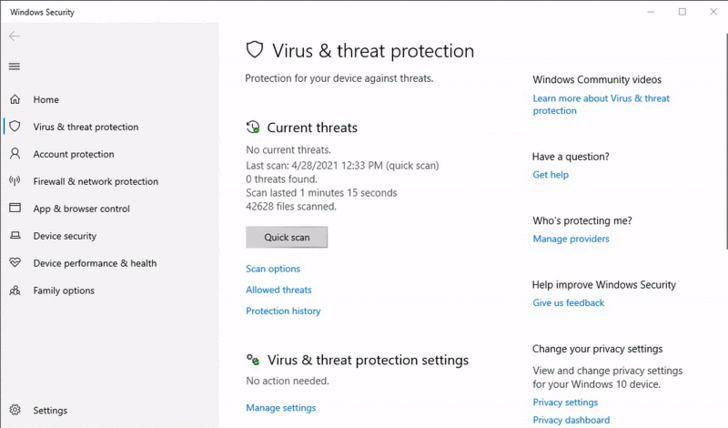
Task: Start a Quick scan
Action: [x=286, y=238]
